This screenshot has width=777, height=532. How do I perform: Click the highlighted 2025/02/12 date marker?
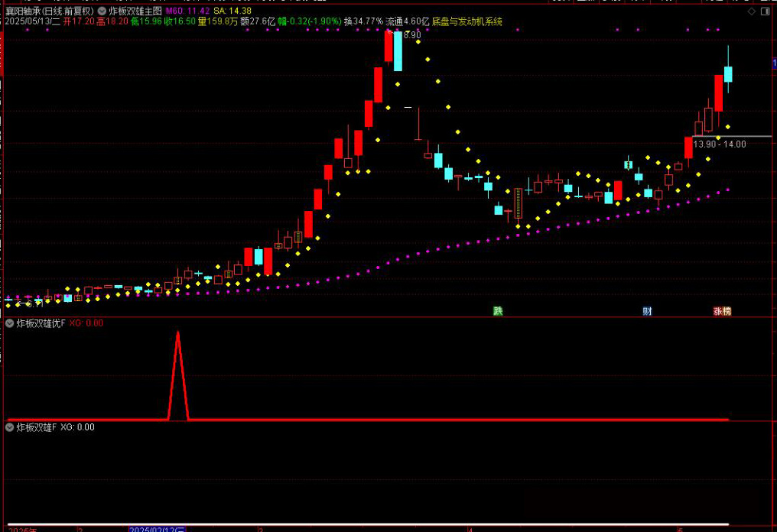[x=157, y=528]
